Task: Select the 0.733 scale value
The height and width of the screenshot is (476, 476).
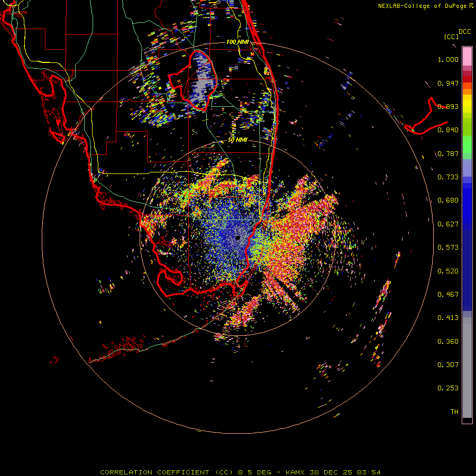Action: [448, 177]
